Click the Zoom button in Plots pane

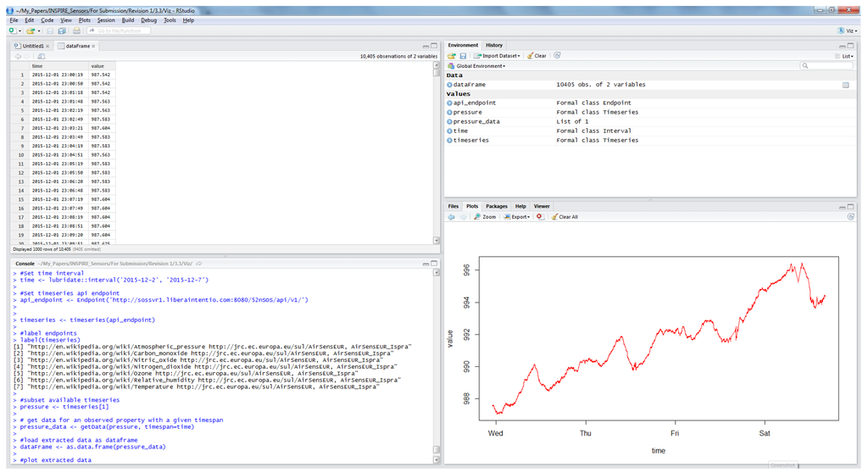point(485,217)
